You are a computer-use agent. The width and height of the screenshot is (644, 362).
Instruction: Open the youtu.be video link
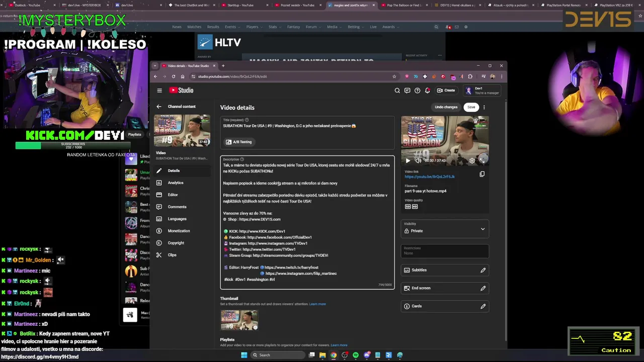[x=430, y=177]
